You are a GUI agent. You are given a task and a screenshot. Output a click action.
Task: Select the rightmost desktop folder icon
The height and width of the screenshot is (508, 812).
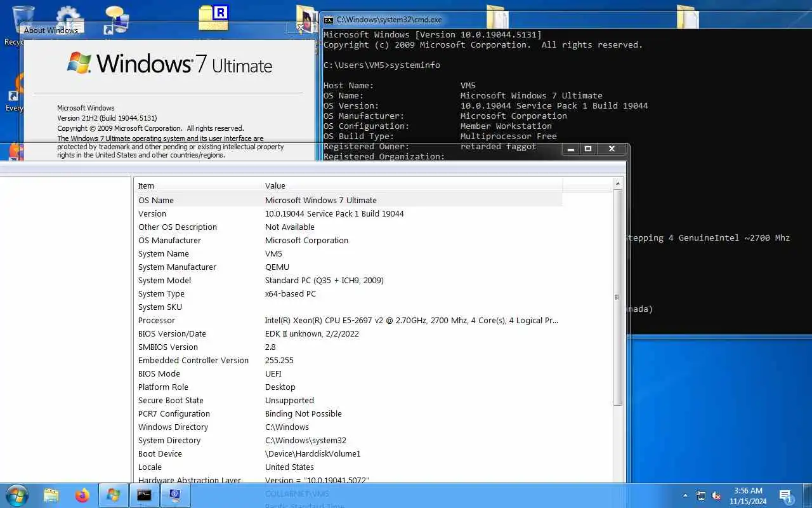click(688, 17)
